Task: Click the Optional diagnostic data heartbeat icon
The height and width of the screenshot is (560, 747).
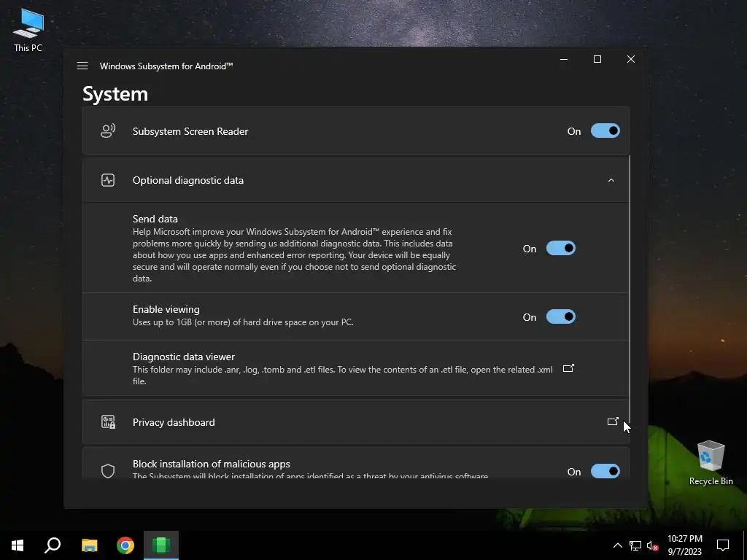Action: [108, 181]
